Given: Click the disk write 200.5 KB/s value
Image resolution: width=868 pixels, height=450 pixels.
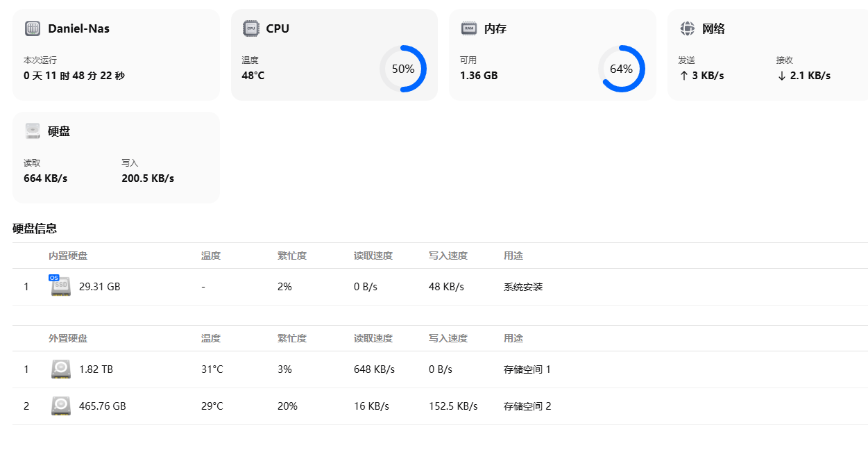Looking at the screenshot, I should click(x=148, y=178).
